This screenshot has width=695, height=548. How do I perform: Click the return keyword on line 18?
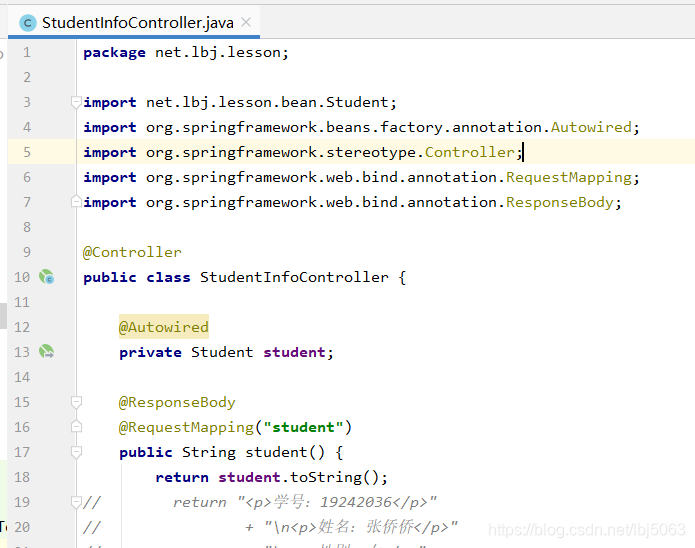tap(182, 478)
